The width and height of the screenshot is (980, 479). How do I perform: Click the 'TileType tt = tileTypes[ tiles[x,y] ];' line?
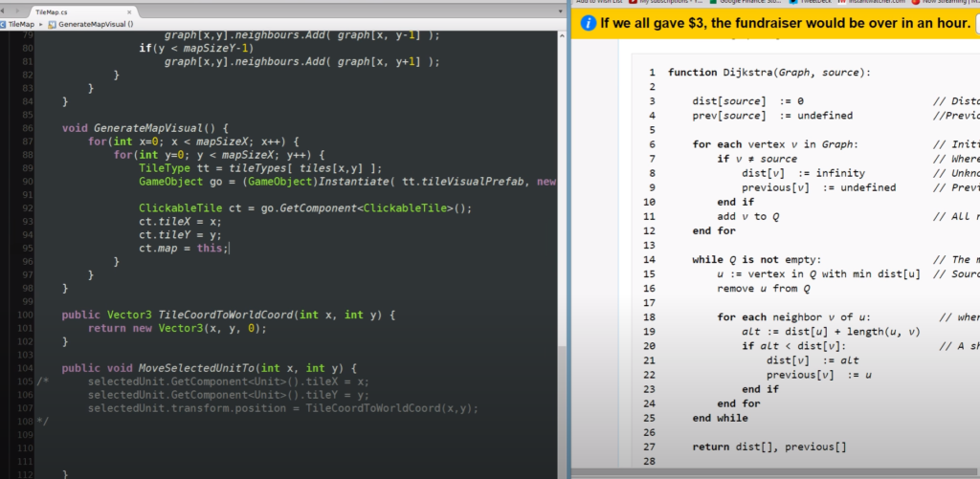(x=260, y=168)
